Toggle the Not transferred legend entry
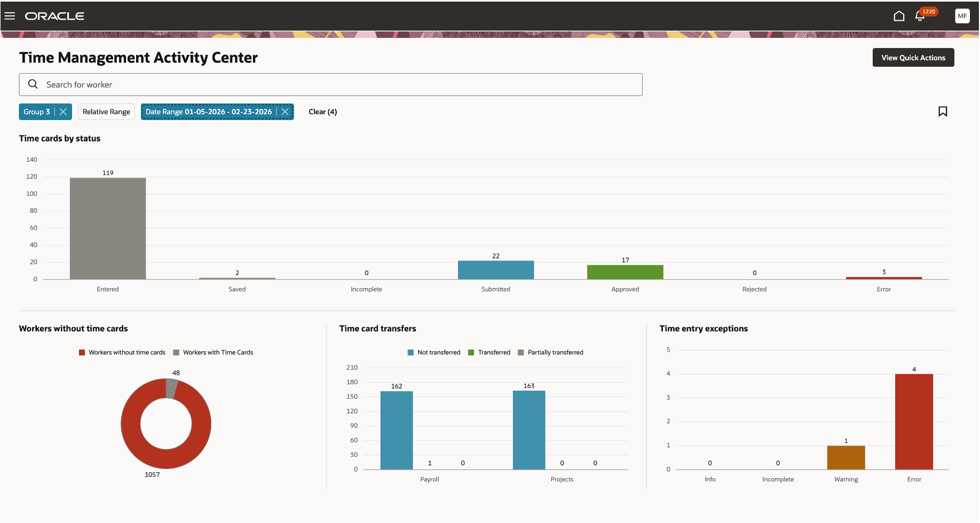The image size is (980, 523). 433,352
